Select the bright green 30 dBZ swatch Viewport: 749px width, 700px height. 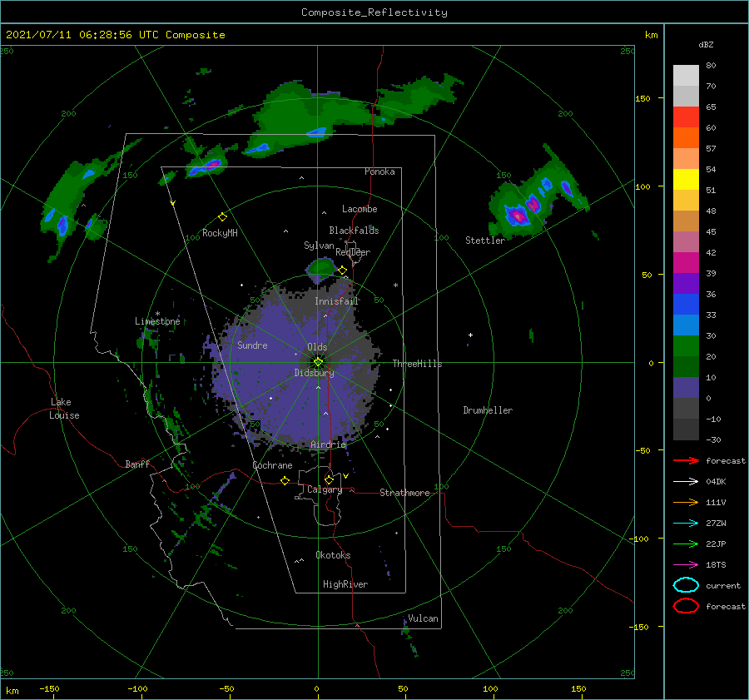(686, 346)
